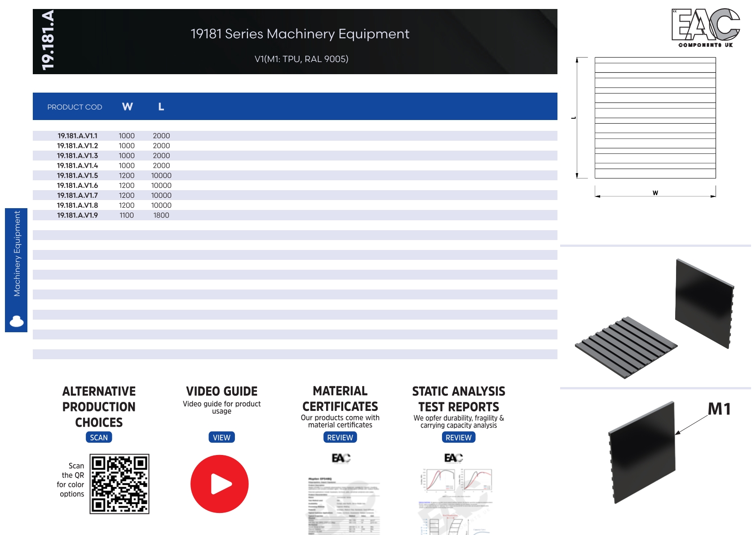Click the M1 material callout label
The width and height of the screenshot is (756, 535).
[x=719, y=409]
